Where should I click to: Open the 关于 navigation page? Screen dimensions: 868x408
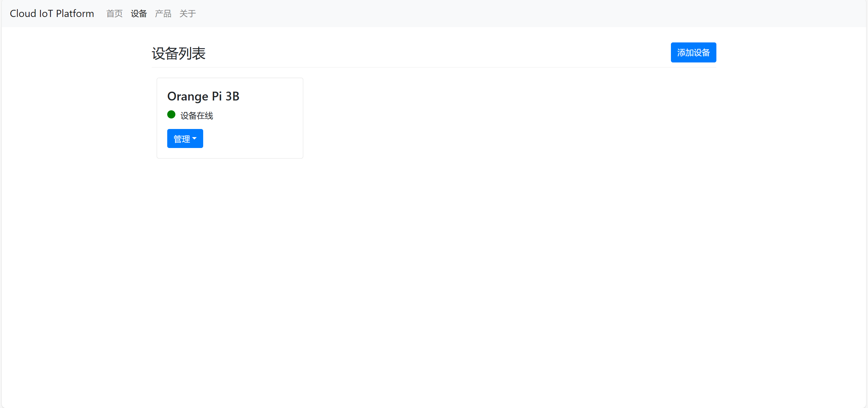tap(188, 14)
